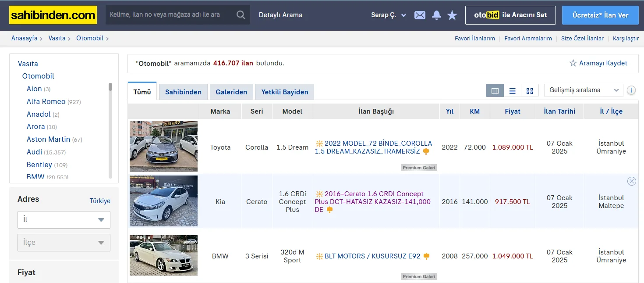Viewport: 644px width, 283px height.
Task: Select the Sahibinden tab
Action: [x=183, y=92]
